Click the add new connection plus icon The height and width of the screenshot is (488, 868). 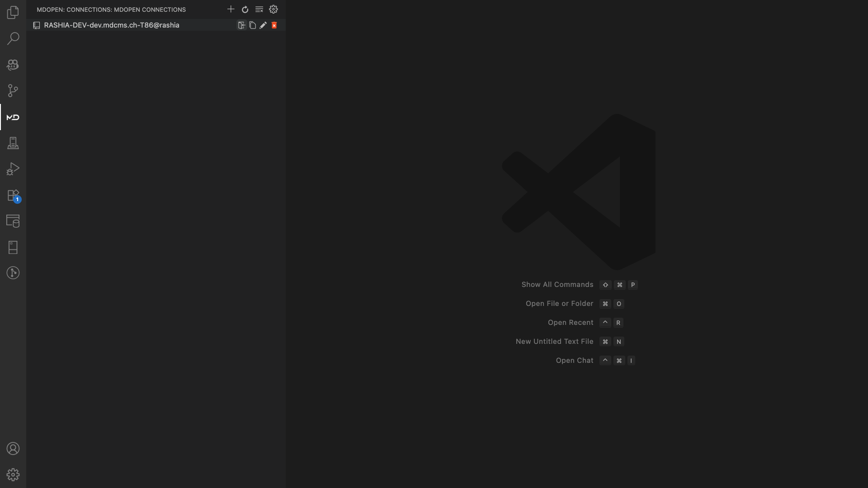pos(231,9)
